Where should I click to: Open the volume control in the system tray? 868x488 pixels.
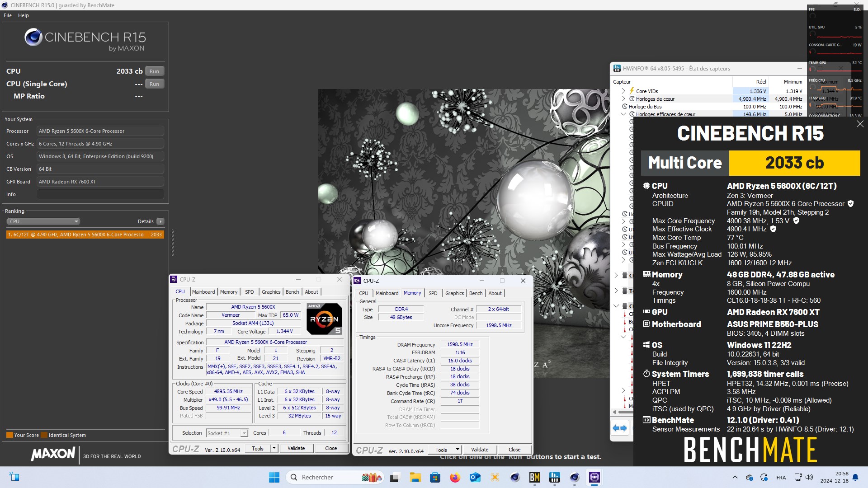(809, 477)
